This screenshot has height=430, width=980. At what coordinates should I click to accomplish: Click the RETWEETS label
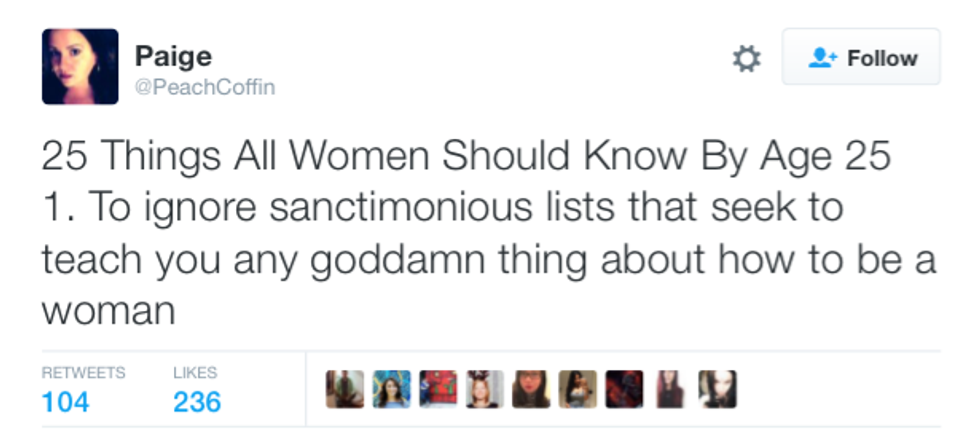(83, 372)
